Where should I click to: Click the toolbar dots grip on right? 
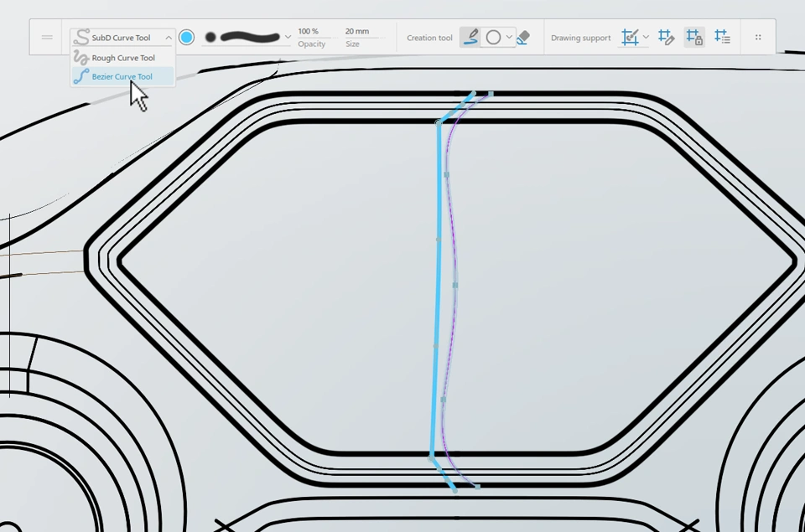pos(758,38)
